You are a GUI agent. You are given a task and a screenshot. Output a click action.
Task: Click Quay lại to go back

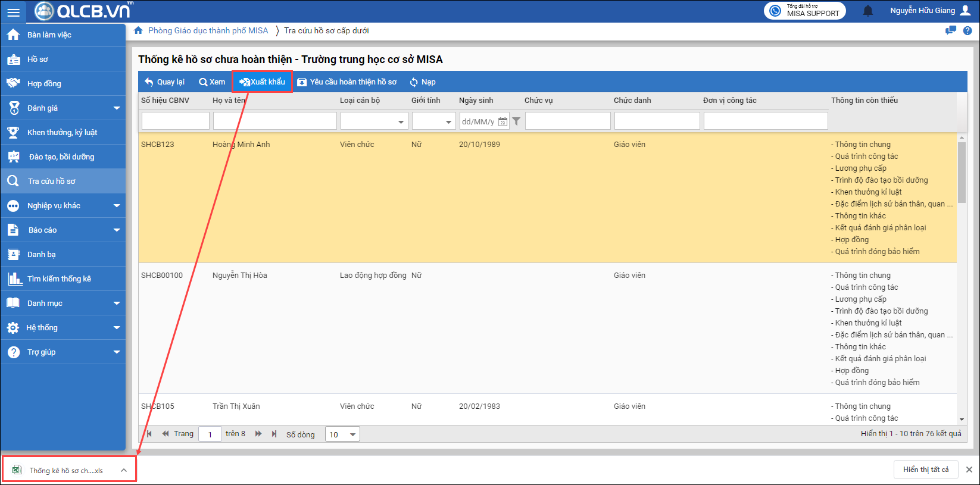(164, 82)
